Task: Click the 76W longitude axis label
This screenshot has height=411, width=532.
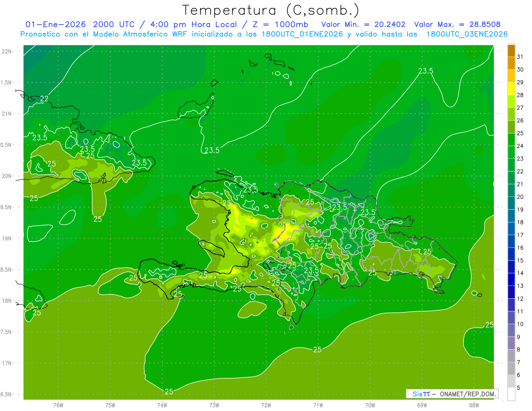Action: click(58, 405)
